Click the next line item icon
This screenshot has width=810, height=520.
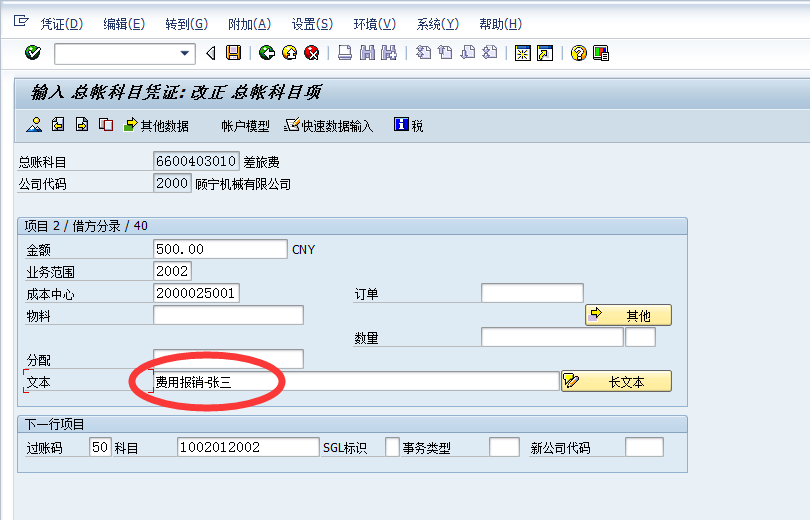coord(82,124)
